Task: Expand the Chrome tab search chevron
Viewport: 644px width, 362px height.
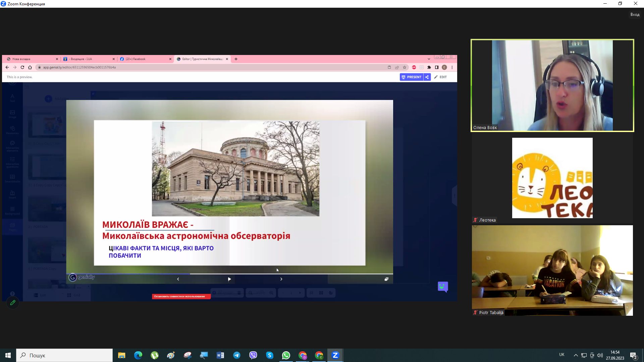Action: [x=429, y=59]
